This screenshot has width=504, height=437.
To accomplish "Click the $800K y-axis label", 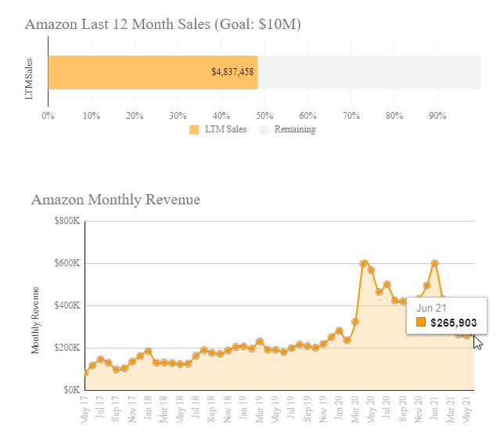I will tap(67, 222).
